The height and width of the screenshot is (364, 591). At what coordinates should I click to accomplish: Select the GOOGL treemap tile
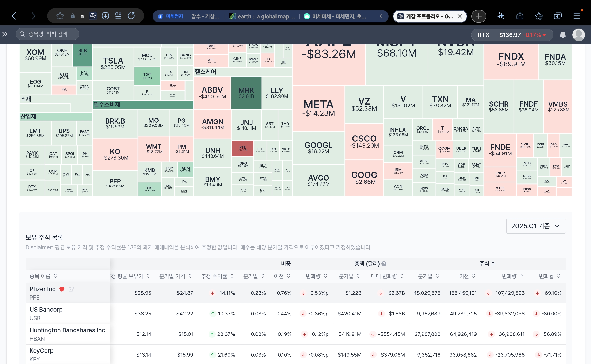318,148
